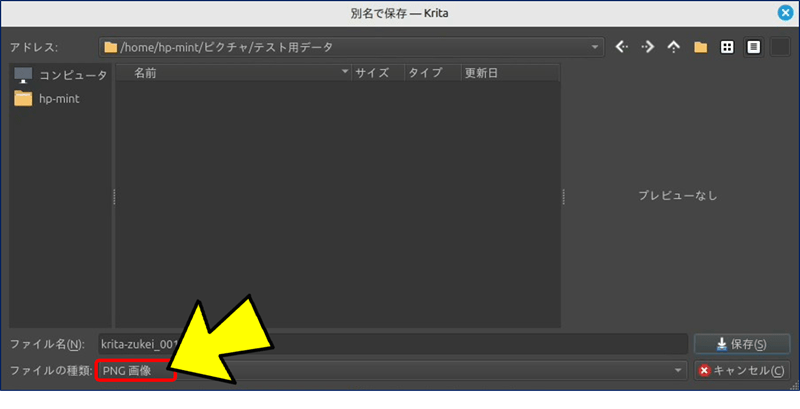Image resolution: width=800 pixels, height=409 pixels.
Task: Select コンピュータ in the sidebar
Action: [60, 75]
